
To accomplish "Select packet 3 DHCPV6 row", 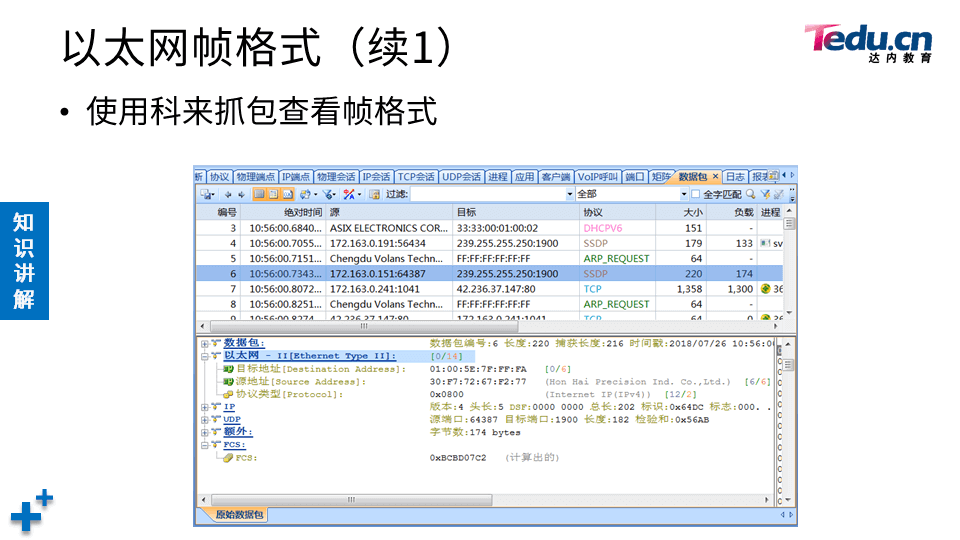I will tap(489, 228).
